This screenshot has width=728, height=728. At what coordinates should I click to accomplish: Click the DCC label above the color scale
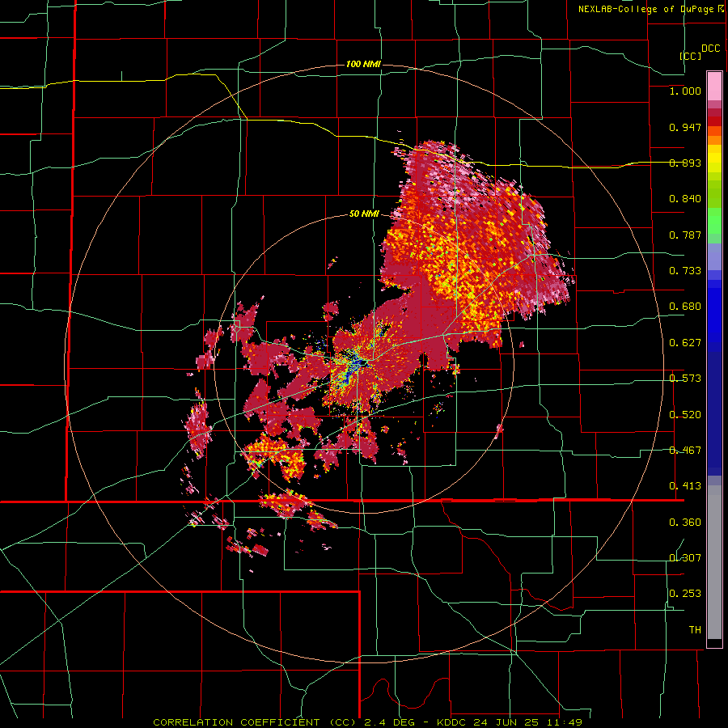(711, 49)
